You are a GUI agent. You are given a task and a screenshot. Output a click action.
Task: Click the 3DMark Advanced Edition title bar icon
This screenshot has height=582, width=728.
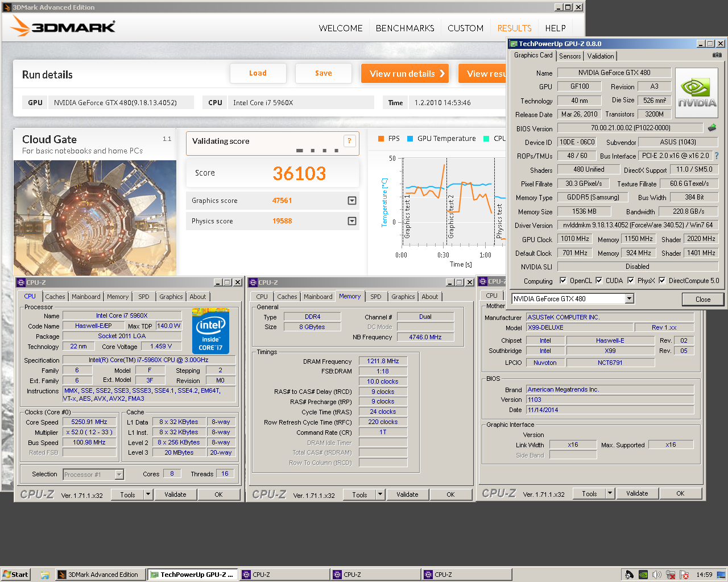pyautogui.click(x=7, y=7)
